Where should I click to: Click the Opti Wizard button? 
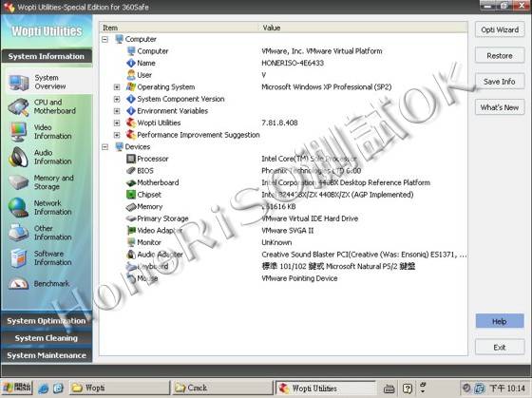pyautogui.click(x=500, y=29)
